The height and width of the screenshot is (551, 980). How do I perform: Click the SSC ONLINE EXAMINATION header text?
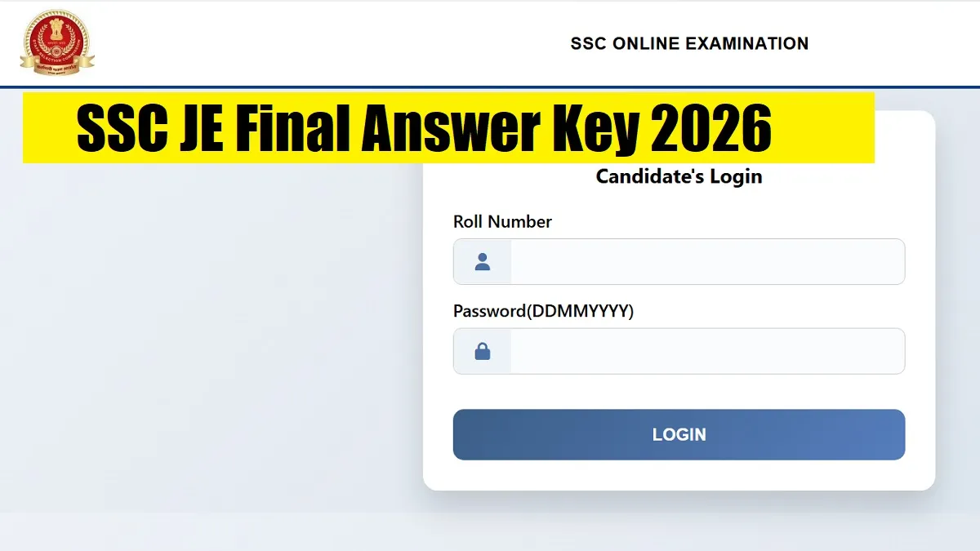pos(689,44)
